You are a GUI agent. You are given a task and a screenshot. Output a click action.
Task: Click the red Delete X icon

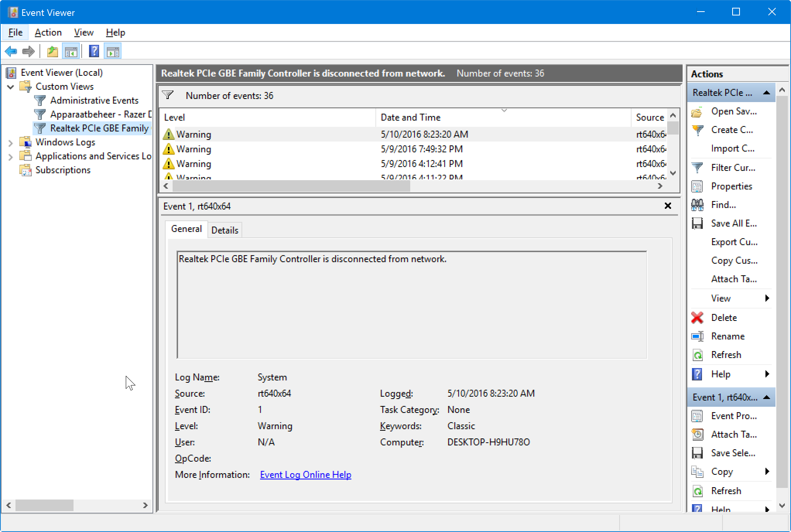point(697,318)
